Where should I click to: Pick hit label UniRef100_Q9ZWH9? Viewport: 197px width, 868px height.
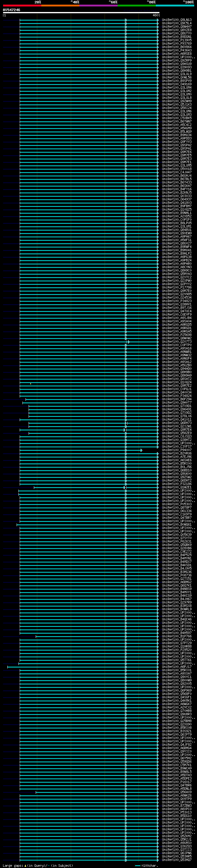tap(177, 101)
